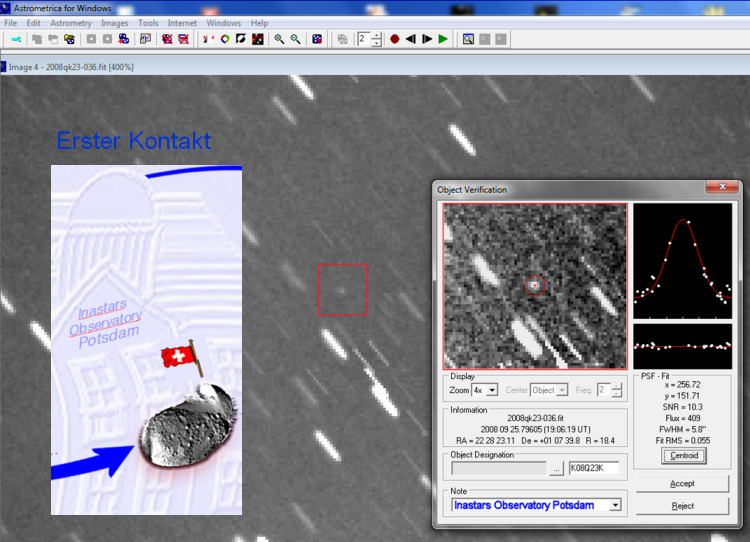Open the Astrometry menu

(71, 22)
